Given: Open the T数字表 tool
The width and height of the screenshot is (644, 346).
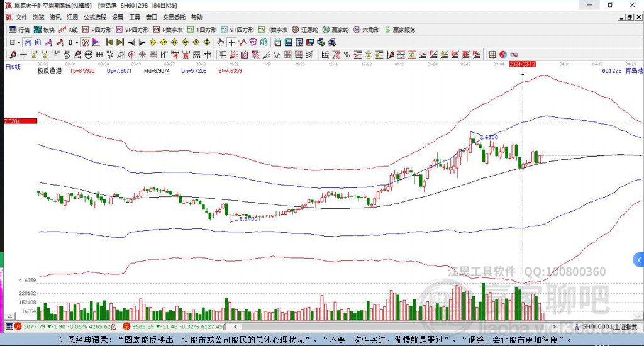Looking at the screenshot, I should 273,30.
